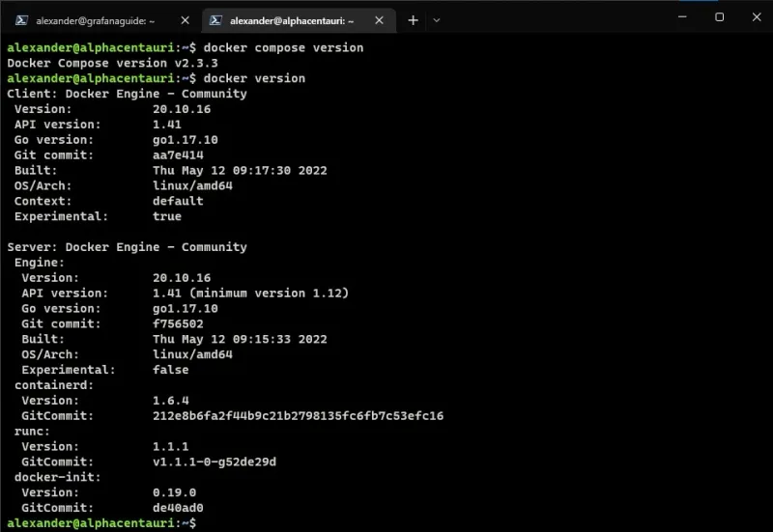
Task: Click docker-init version '0.19.0'
Action: point(174,492)
